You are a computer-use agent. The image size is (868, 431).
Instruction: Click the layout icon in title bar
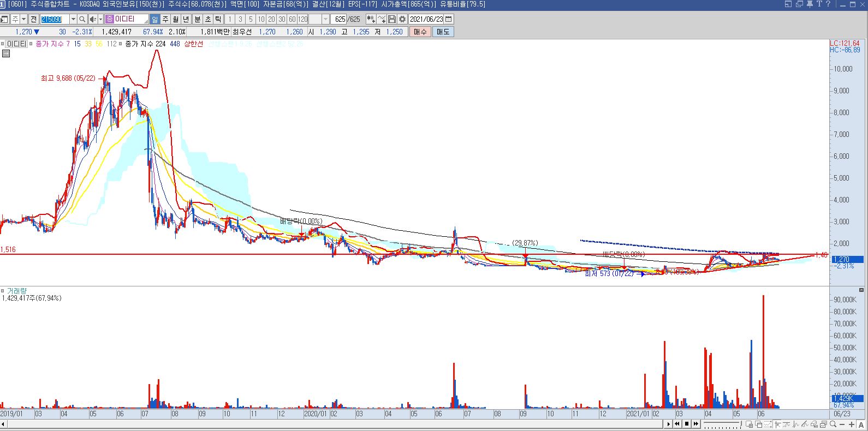788,4
